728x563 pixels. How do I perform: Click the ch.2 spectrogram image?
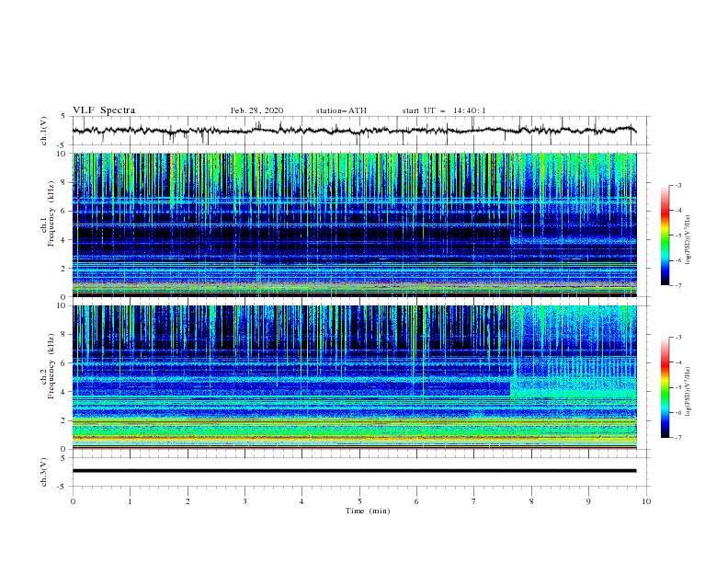(354, 377)
